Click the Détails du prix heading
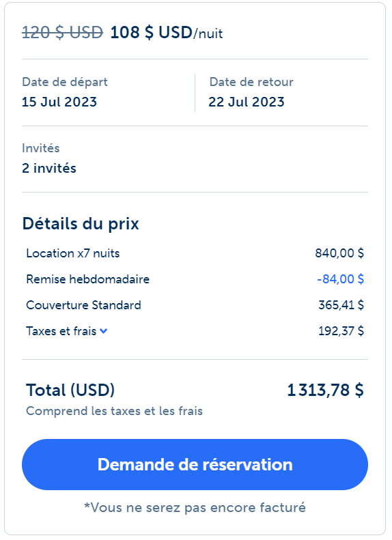Screen dimensions: 392x540 [x=81, y=223]
